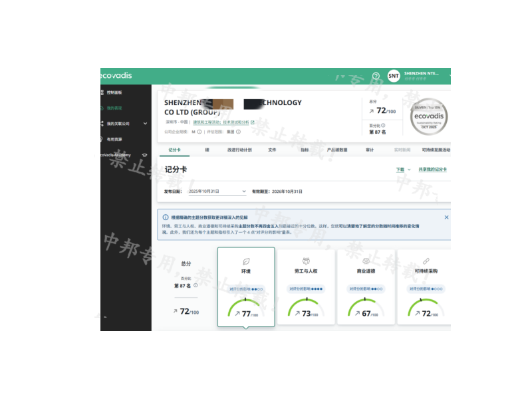
Task: Click the 商业道德 score gauge
Action: tap(366, 309)
